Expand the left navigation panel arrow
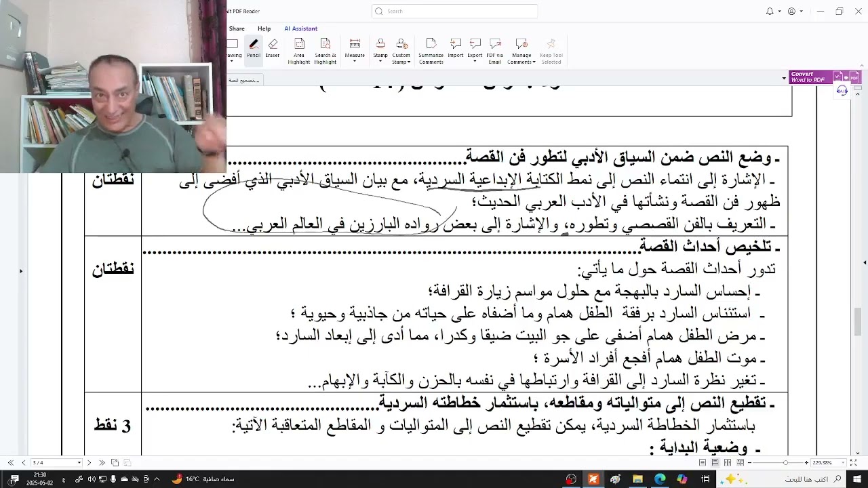This screenshot has width=868, height=488. tap(21, 271)
